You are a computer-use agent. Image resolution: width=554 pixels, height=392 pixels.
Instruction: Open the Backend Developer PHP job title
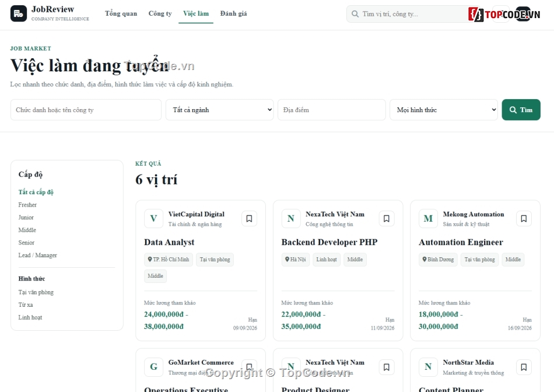point(329,242)
